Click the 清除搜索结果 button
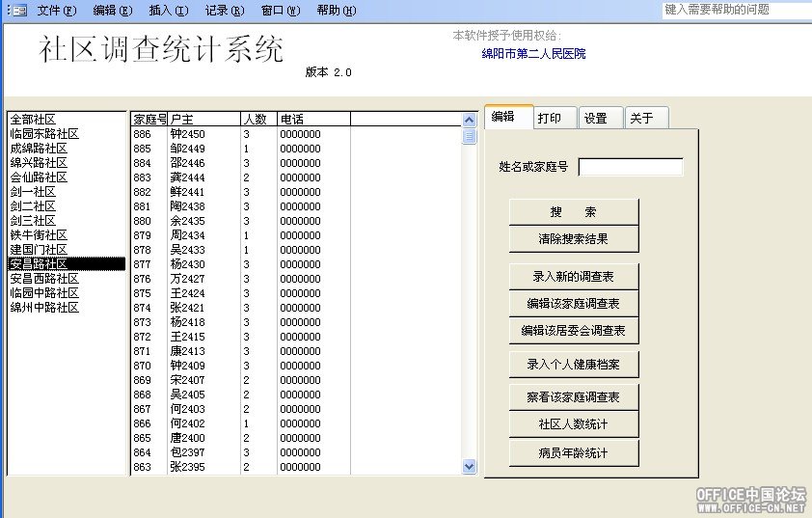The height and width of the screenshot is (518, 812). pyautogui.click(x=574, y=239)
